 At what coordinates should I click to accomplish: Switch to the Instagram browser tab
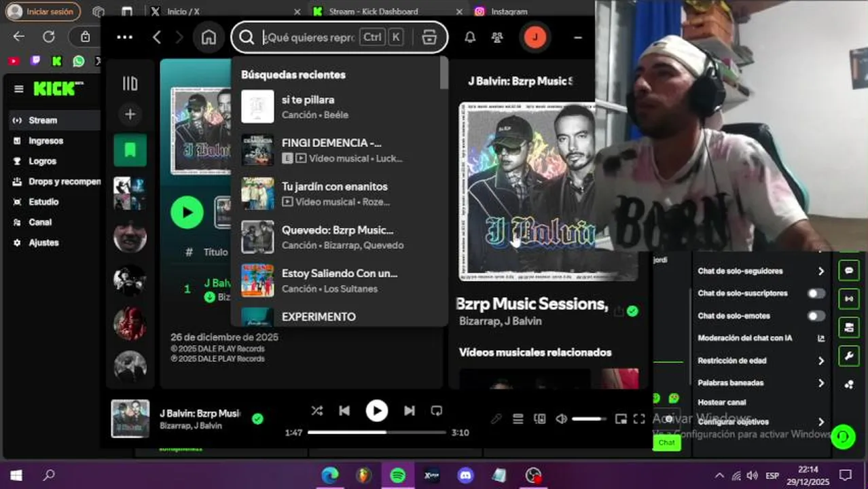509,12
